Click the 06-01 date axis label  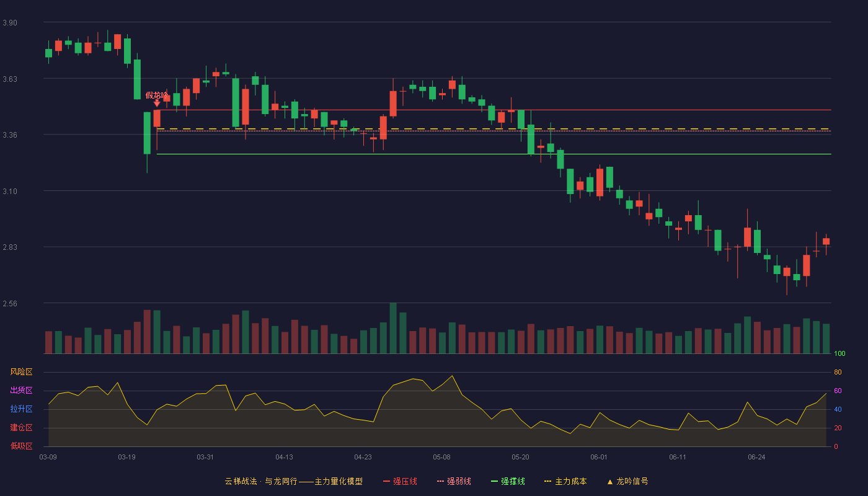pos(599,457)
